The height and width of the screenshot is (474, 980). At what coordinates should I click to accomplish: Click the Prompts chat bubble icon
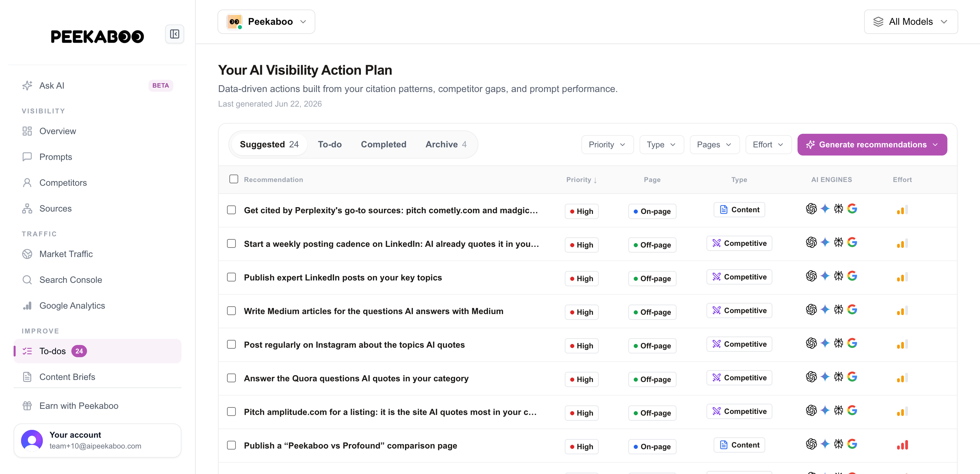coord(27,157)
